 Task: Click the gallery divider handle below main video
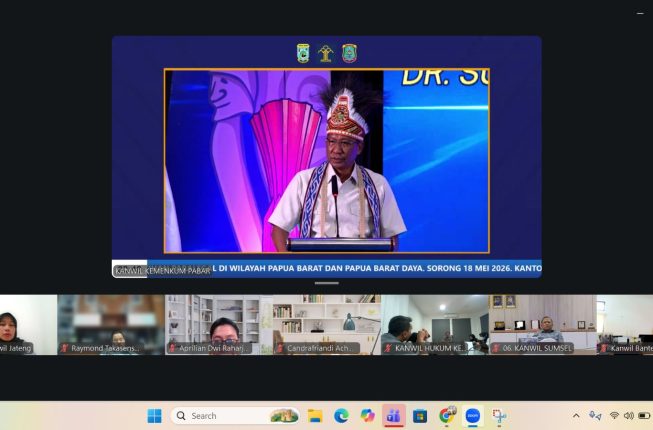[327, 283]
